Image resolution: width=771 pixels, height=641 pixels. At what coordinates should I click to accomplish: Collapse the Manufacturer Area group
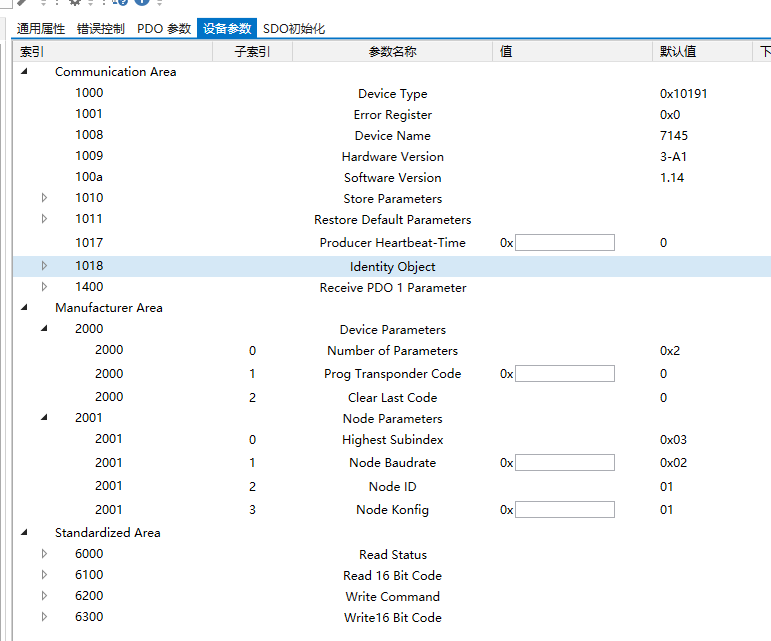point(24,307)
